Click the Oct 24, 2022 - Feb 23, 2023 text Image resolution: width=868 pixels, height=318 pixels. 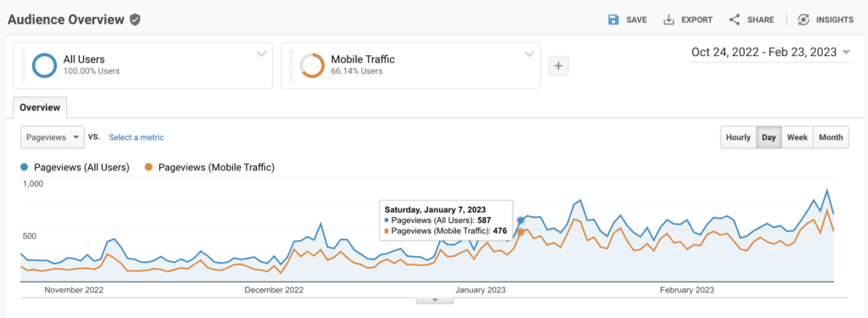pyautogui.click(x=764, y=53)
